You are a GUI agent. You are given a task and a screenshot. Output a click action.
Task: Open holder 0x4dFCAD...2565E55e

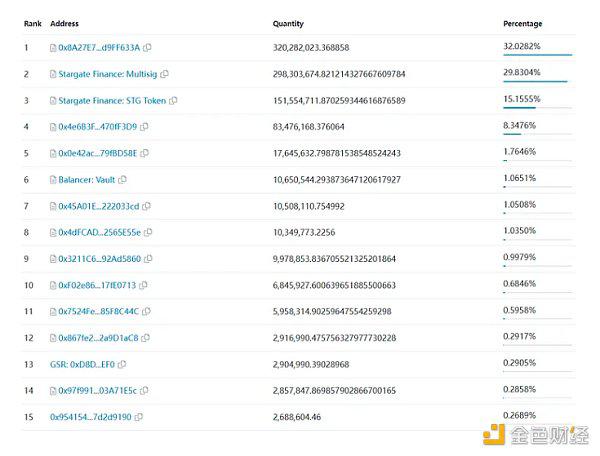coord(99,232)
